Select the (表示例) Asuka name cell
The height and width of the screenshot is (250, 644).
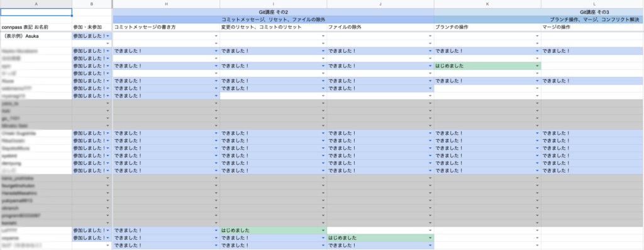[36, 36]
